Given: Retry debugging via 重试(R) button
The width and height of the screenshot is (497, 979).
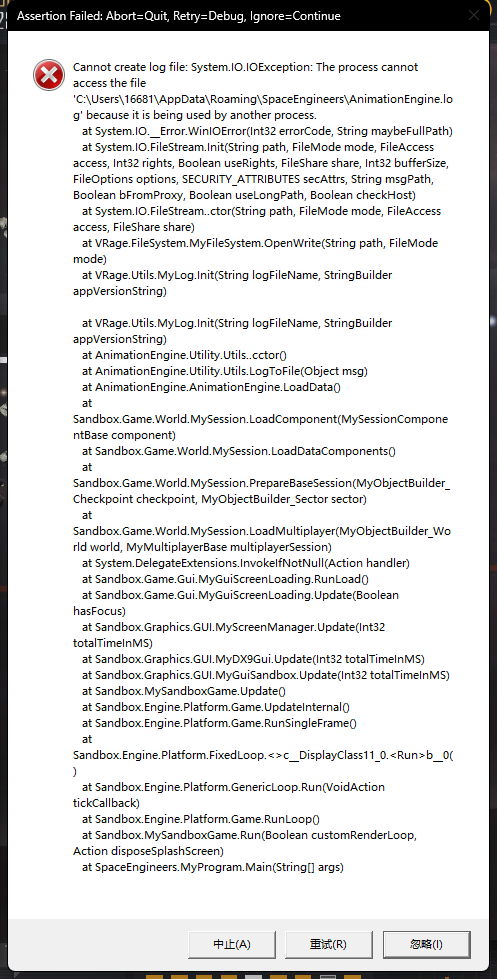Looking at the screenshot, I should (328, 944).
